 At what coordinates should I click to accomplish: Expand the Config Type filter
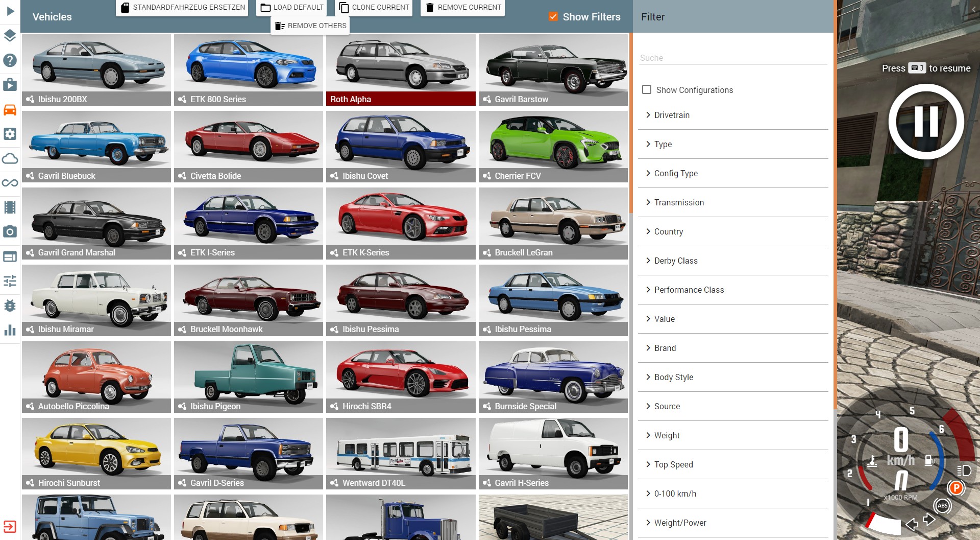pyautogui.click(x=733, y=173)
